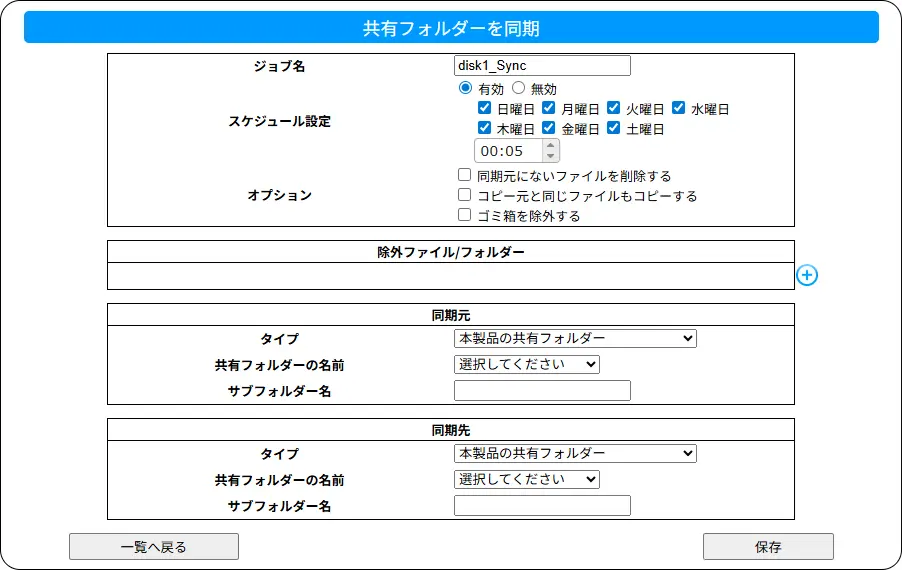Toggle the 金曜日 checkbox
Image resolution: width=902 pixels, height=570 pixels.
[548, 128]
